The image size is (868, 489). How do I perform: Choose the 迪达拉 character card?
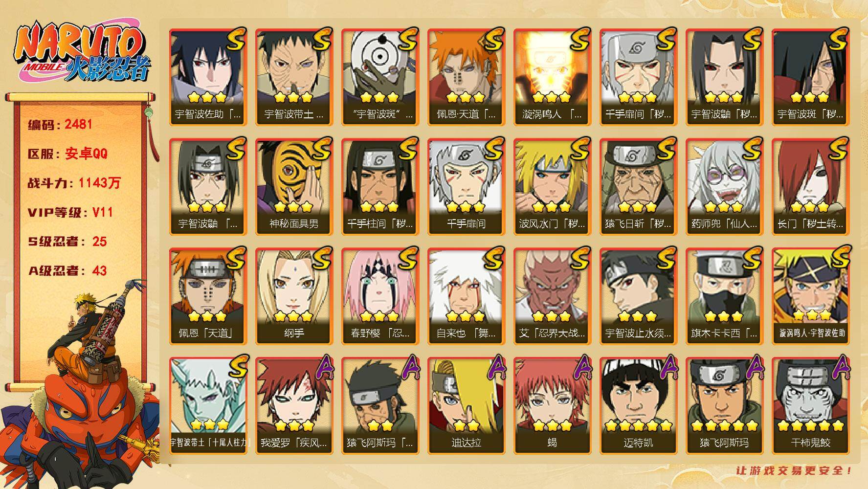[466, 406]
